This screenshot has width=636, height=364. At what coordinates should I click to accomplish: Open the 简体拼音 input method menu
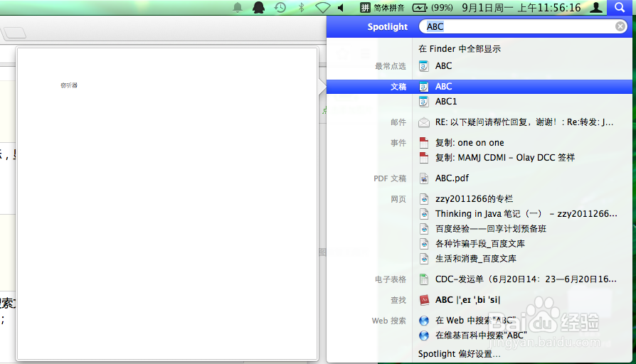[x=383, y=7]
